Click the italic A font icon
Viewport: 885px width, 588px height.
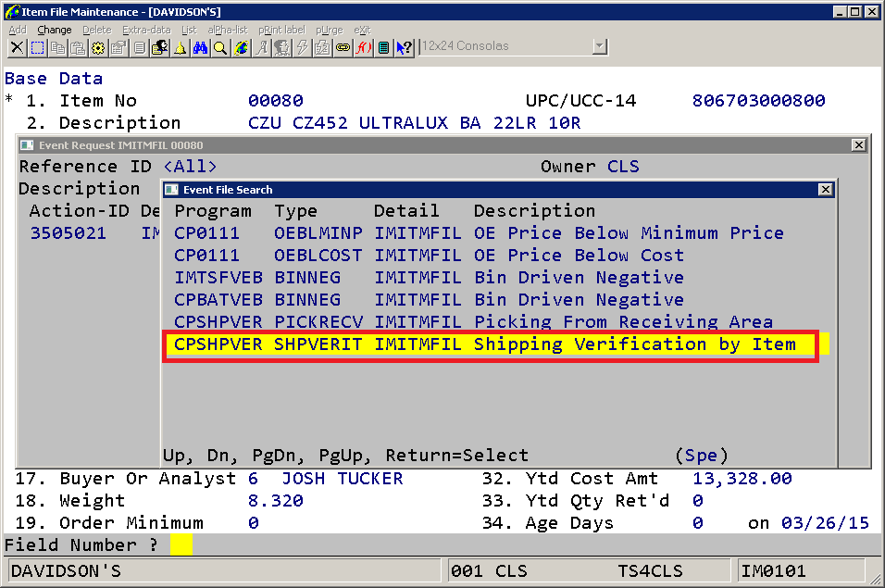(x=261, y=47)
